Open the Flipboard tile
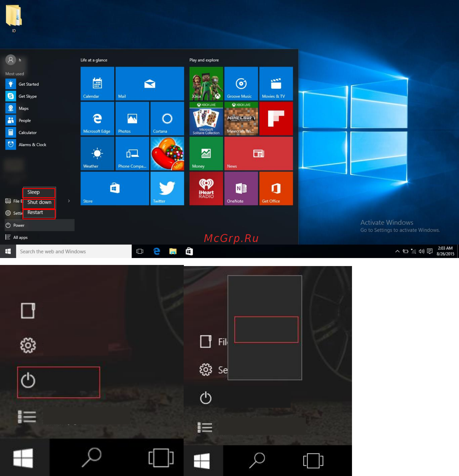 click(276, 119)
